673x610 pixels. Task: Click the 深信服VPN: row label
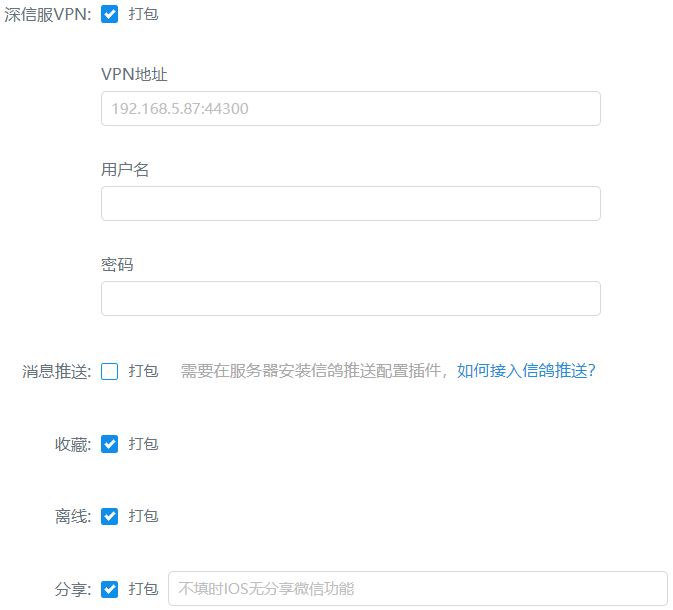point(48,14)
